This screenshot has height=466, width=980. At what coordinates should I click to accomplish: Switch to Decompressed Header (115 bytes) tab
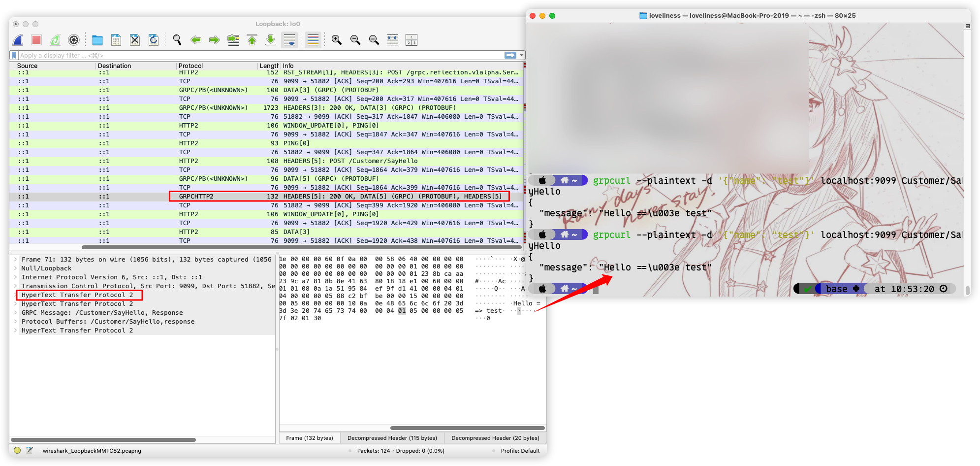[x=392, y=438]
